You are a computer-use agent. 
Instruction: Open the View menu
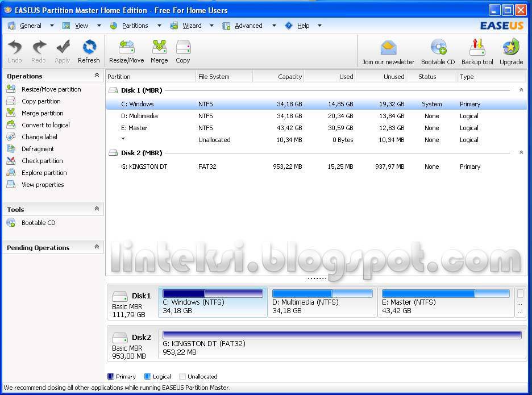coord(81,26)
